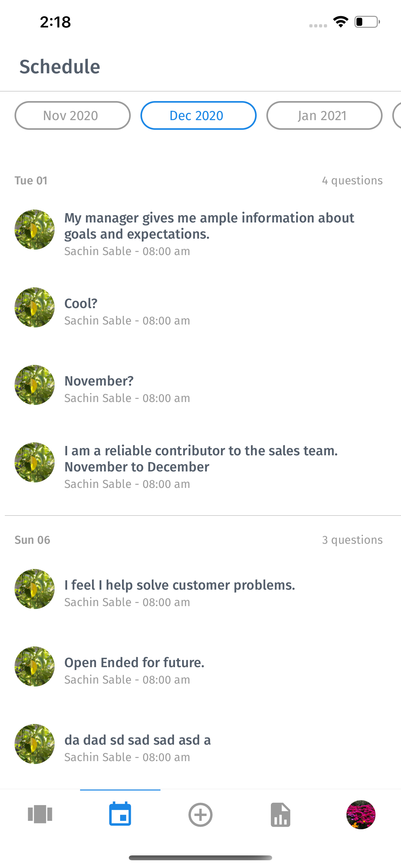The image size is (401, 868).
Task: Open the da dad sd sad question
Action: 138,748
